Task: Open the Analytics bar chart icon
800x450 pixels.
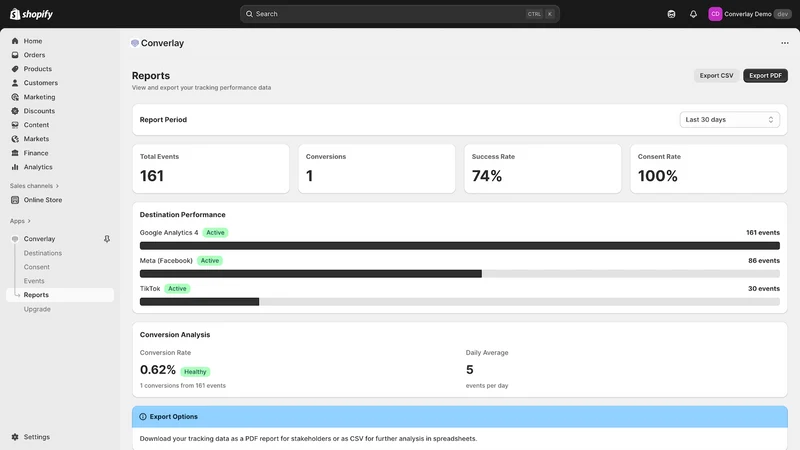Action: [x=15, y=167]
